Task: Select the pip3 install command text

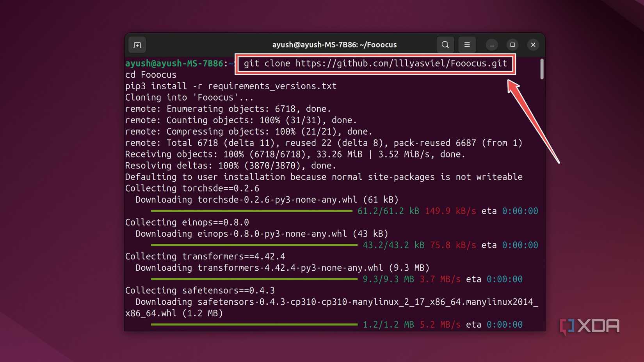Action: (230, 86)
